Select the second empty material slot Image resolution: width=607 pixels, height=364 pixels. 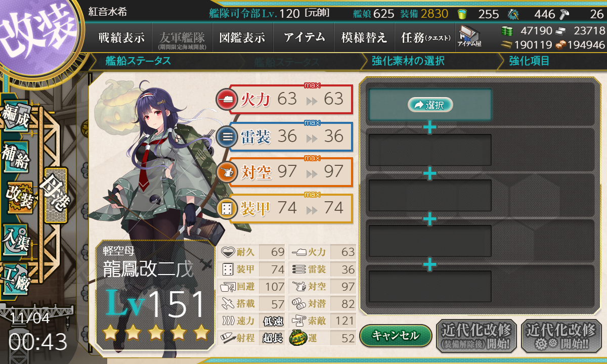[430, 150]
